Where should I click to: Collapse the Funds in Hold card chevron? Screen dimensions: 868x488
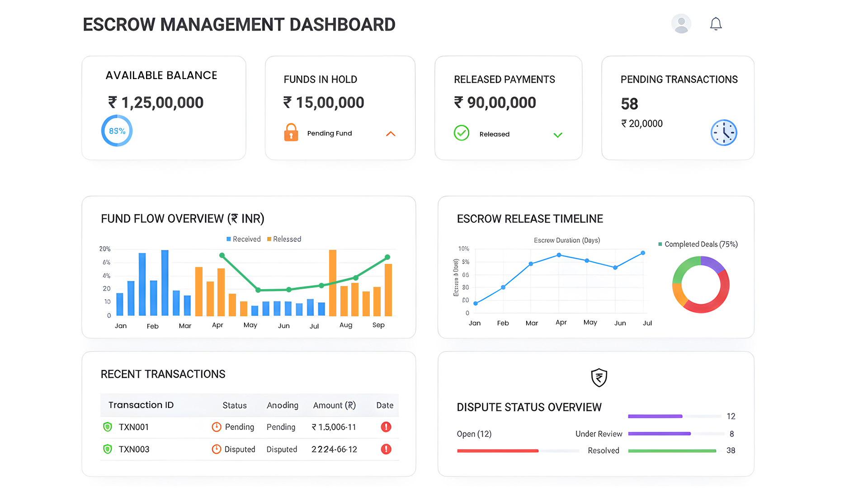pos(391,134)
